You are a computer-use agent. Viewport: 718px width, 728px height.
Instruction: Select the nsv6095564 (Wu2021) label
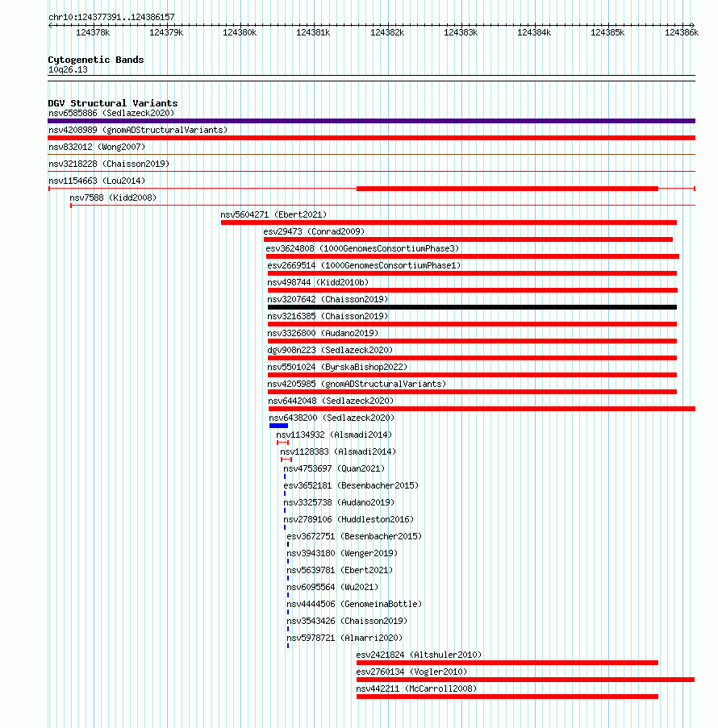tap(332, 588)
